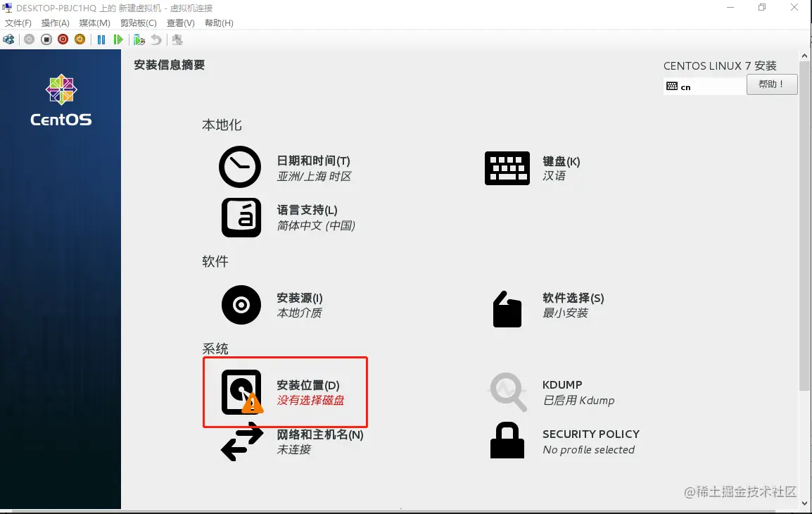Open Security Policy padlock icon

coord(507,440)
